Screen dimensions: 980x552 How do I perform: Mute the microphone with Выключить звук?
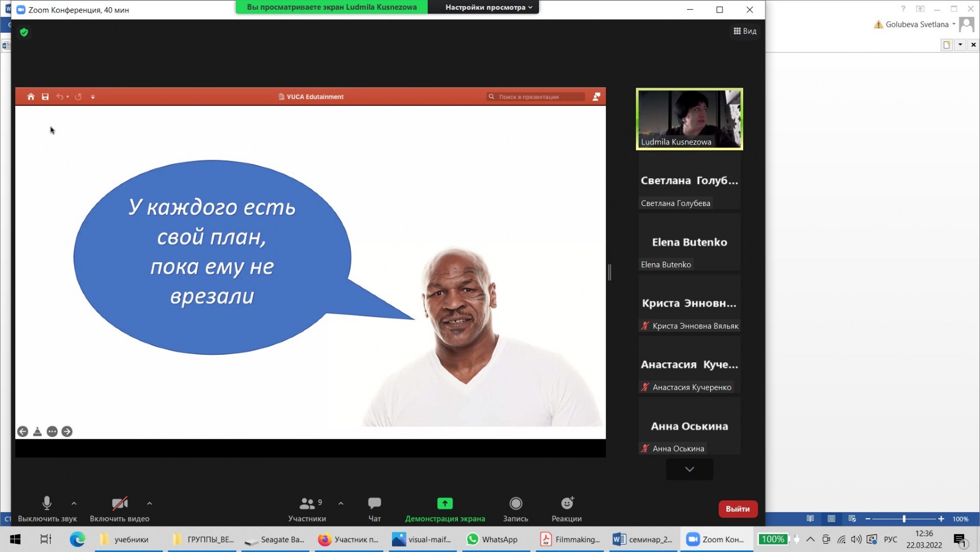click(x=47, y=504)
